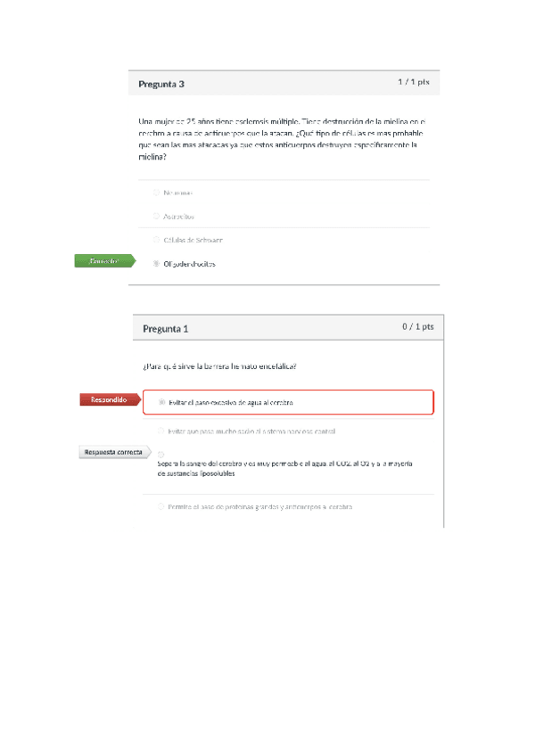Select Células de Schwann radio button
This screenshot has height=756, width=535.
click(x=156, y=239)
